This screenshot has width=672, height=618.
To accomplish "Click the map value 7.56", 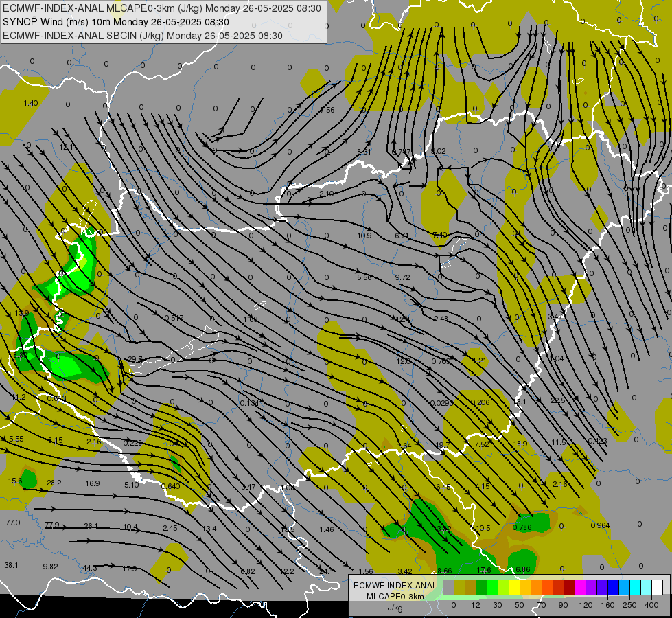I will (327, 110).
